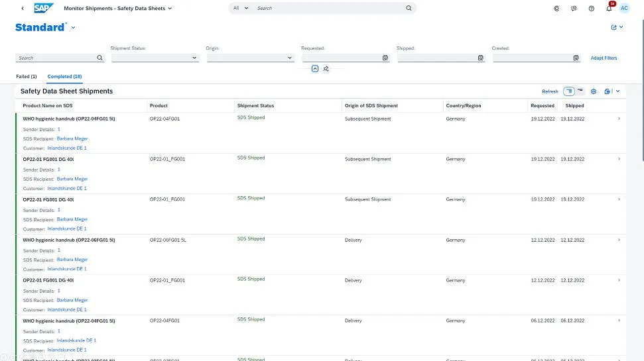Open the Requested date picker calendar
This screenshot has width=644, height=361.
pos(385,58)
